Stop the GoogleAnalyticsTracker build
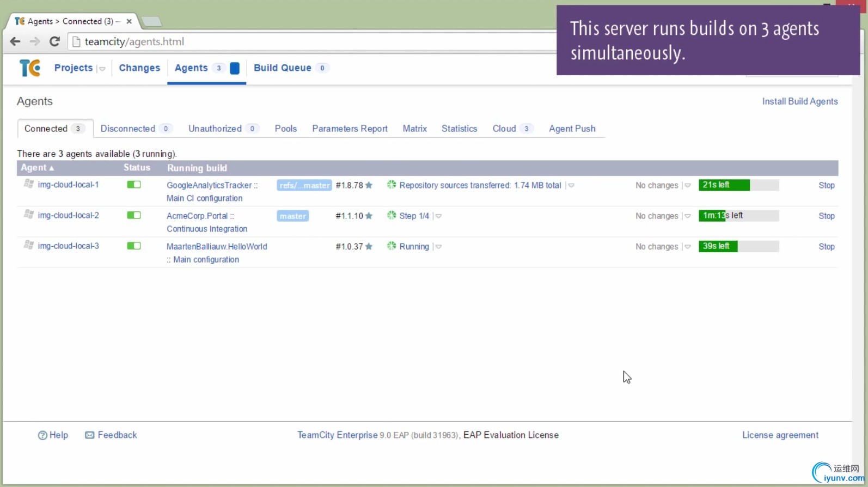The width and height of the screenshot is (868, 487). (827, 185)
